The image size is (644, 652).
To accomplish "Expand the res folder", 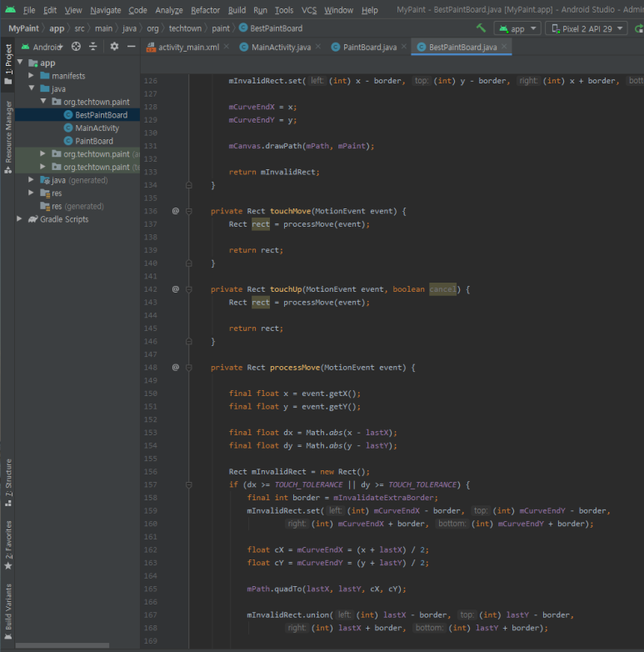I will 31,193.
